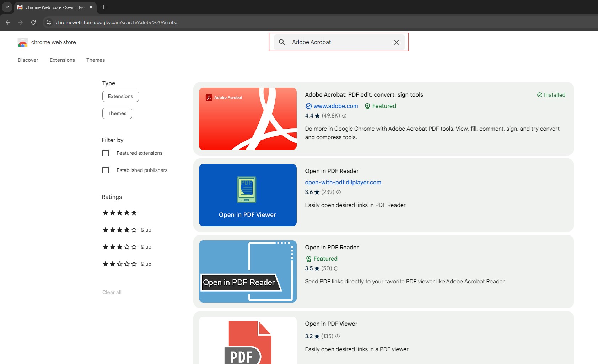Click the 4.4 rating value
The height and width of the screenshot is (364, 598).
pos(309,116)
